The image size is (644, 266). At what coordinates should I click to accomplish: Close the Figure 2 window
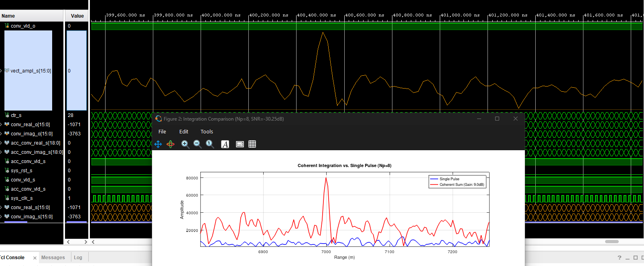[516, 119]
